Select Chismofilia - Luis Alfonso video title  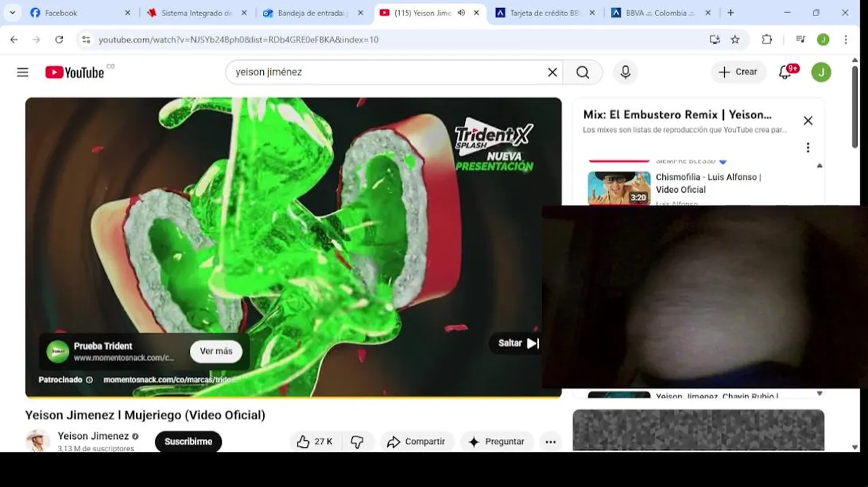pyautogui.click(x=708, y=183)
